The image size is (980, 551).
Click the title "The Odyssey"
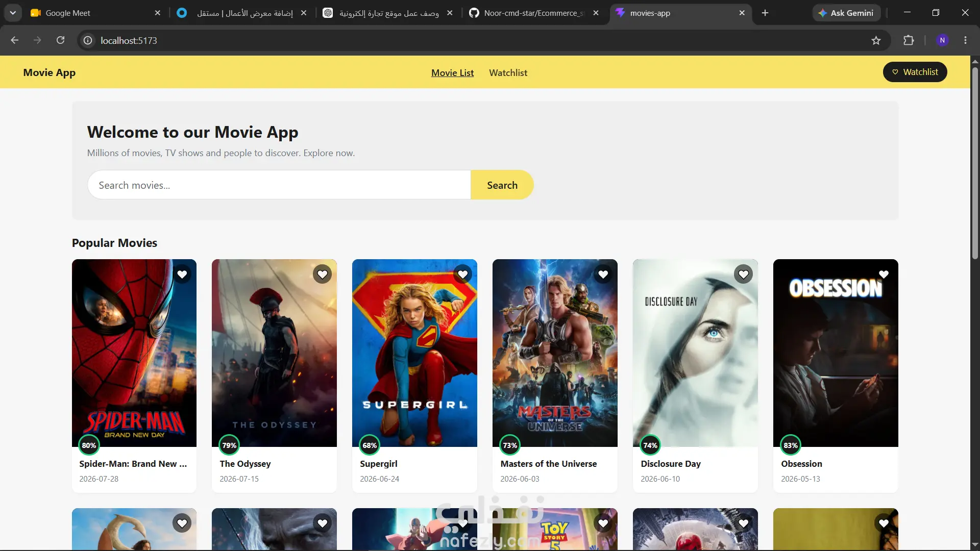click(245, 464)
